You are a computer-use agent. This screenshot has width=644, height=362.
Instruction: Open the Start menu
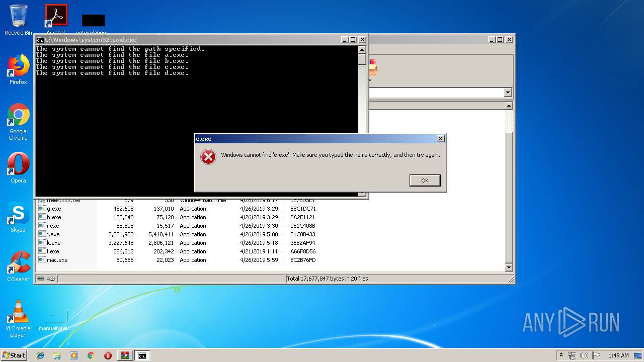pyautogui.click(x=14, y=355)
